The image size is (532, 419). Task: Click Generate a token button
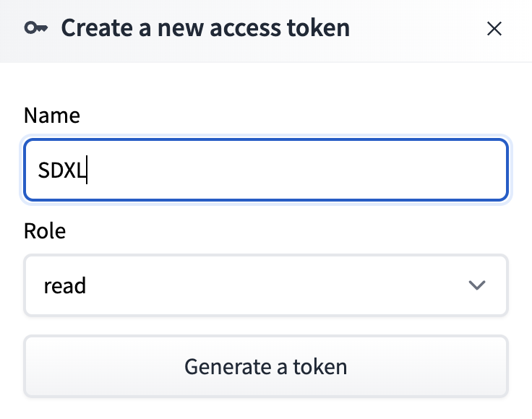266,366
